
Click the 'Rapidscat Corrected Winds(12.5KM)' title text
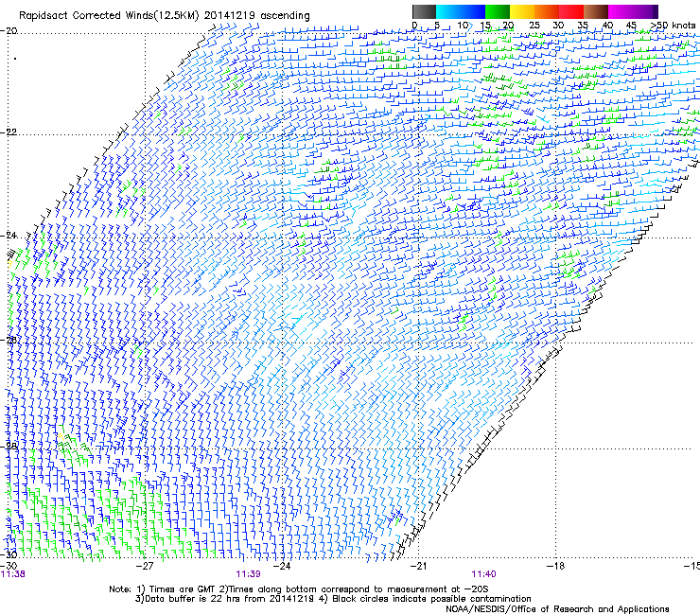point(110,16)
